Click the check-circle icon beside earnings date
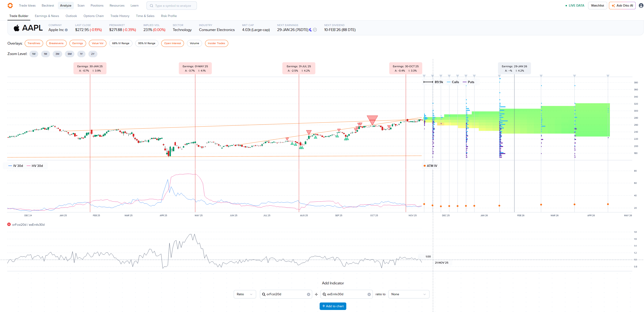 pos(315,30)
